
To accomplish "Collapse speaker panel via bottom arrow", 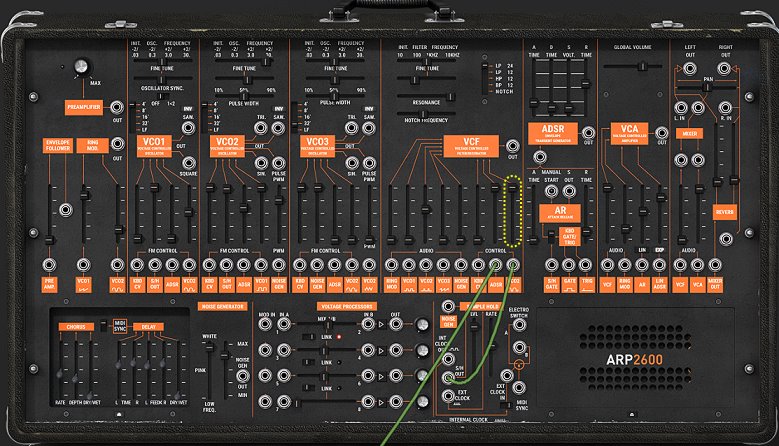I will coord(632,414).
